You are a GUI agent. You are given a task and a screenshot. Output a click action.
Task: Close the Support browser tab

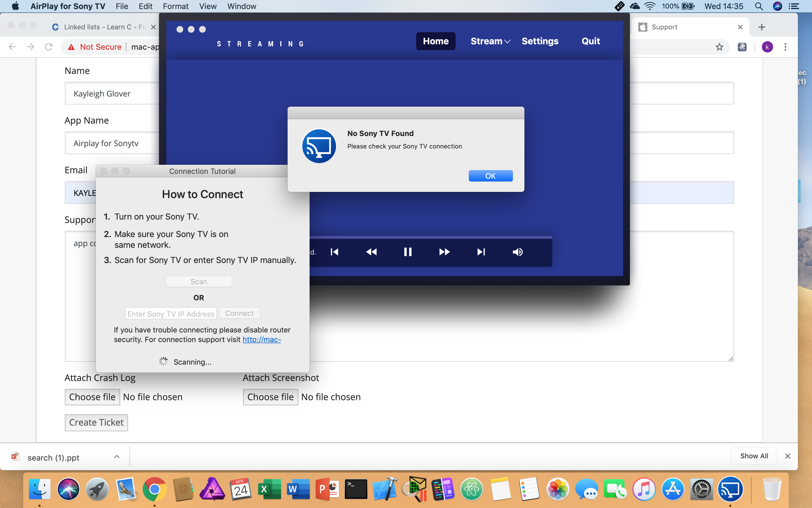tap(740, 27)
